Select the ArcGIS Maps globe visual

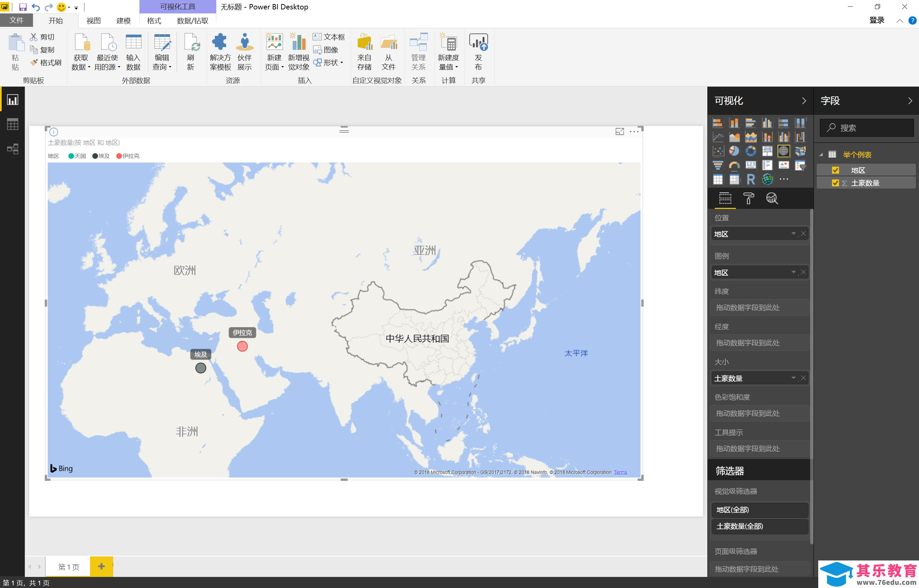[767, 179]
